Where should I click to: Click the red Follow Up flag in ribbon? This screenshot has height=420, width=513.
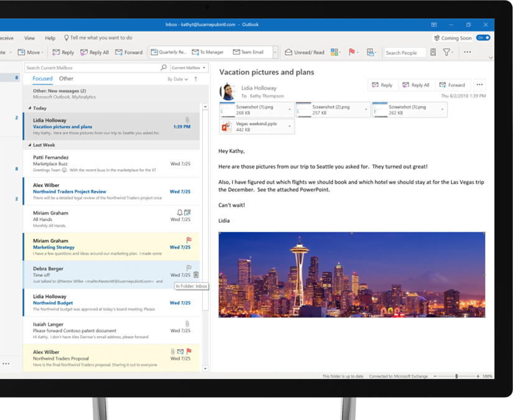coord(352,52)
